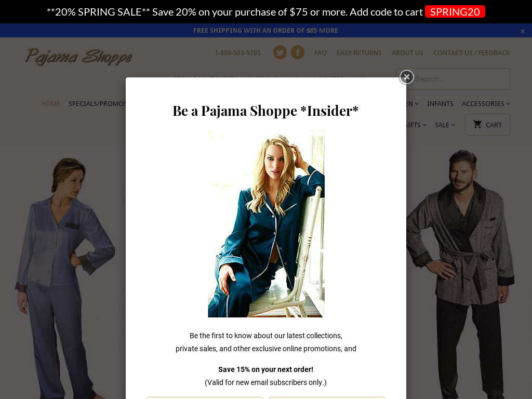This screenshot has width=532, height=399.
Task: Open the Specials/Promos menu item
Action: coord(97,103)
